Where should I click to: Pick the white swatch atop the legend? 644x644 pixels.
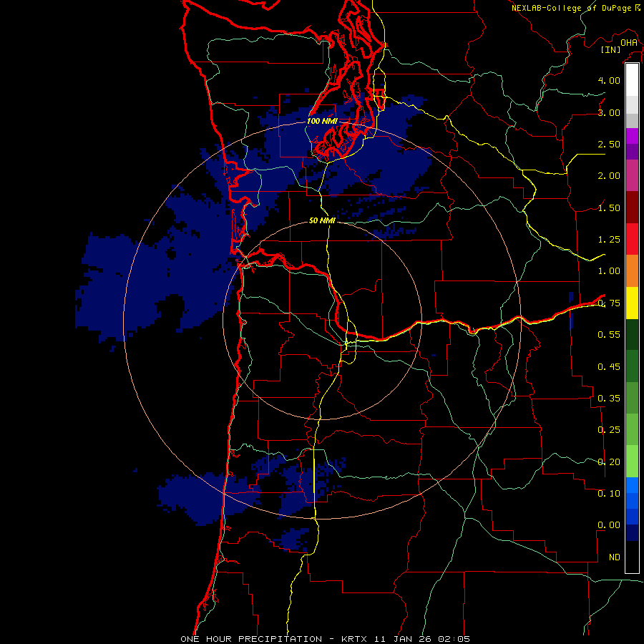(x=632, y=80)
